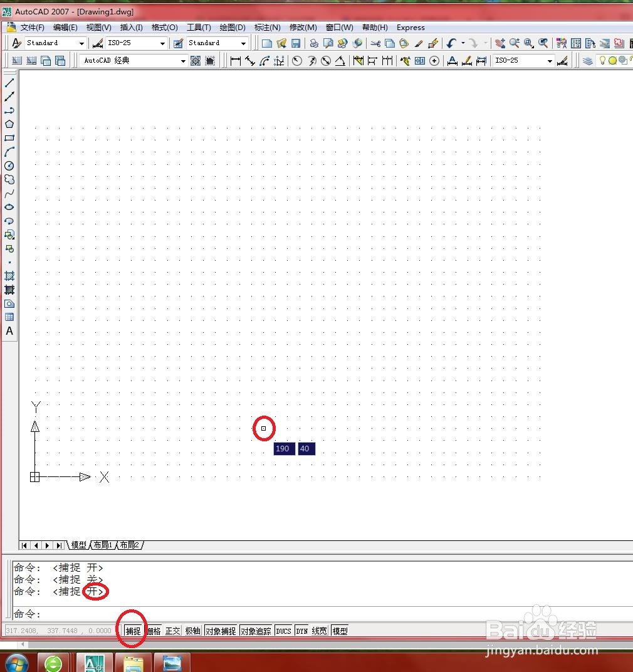Viewport: 633px width, 672px height.
Task: Click the Match Properties brush icon
Action: [419, 43]
